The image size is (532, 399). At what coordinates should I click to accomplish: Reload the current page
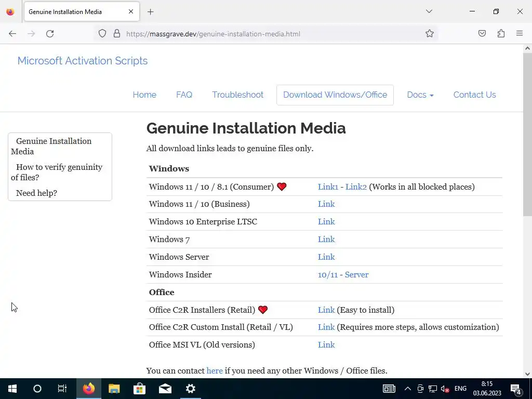(50, 34)
